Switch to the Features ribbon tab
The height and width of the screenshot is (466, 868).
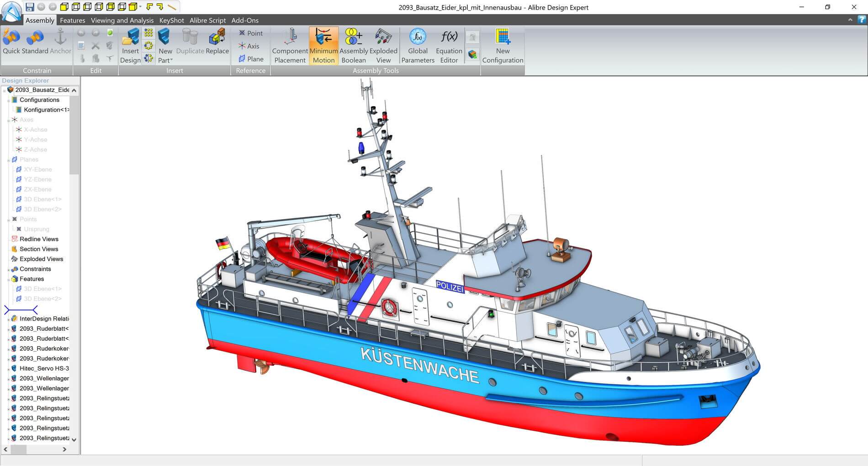(x=72, y=20)
